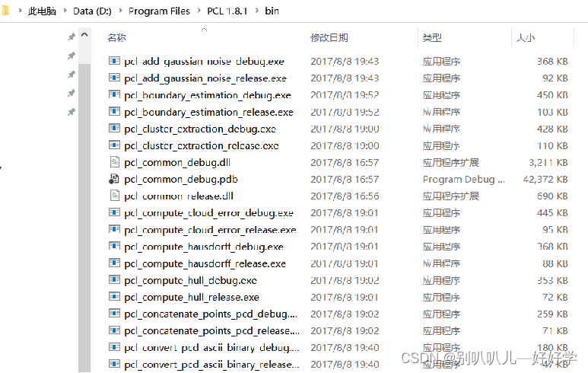Sort by the 类型 column header
The image size is (588, 373).
pyautogui.click(x=432, y=37)
